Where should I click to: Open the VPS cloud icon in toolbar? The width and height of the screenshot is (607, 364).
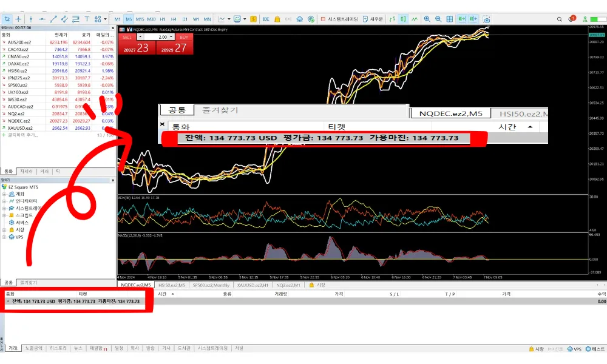pos(300,19)
